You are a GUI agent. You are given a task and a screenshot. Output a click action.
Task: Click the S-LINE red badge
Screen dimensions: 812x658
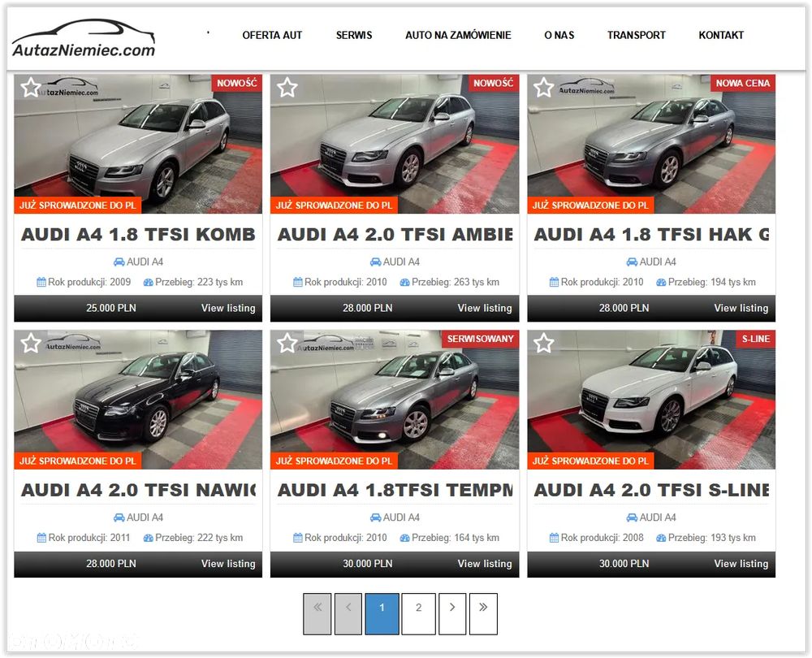pyautogui.click(x=755, y=339)
